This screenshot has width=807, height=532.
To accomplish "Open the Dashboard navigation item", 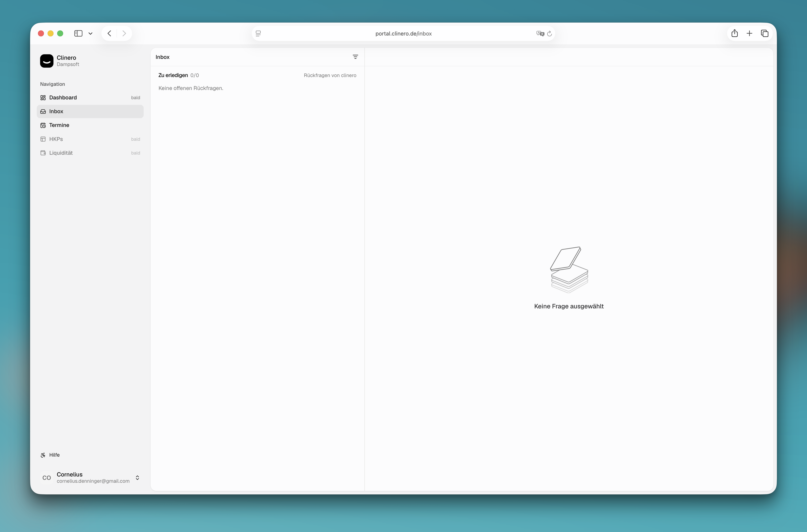I will 90,98.
